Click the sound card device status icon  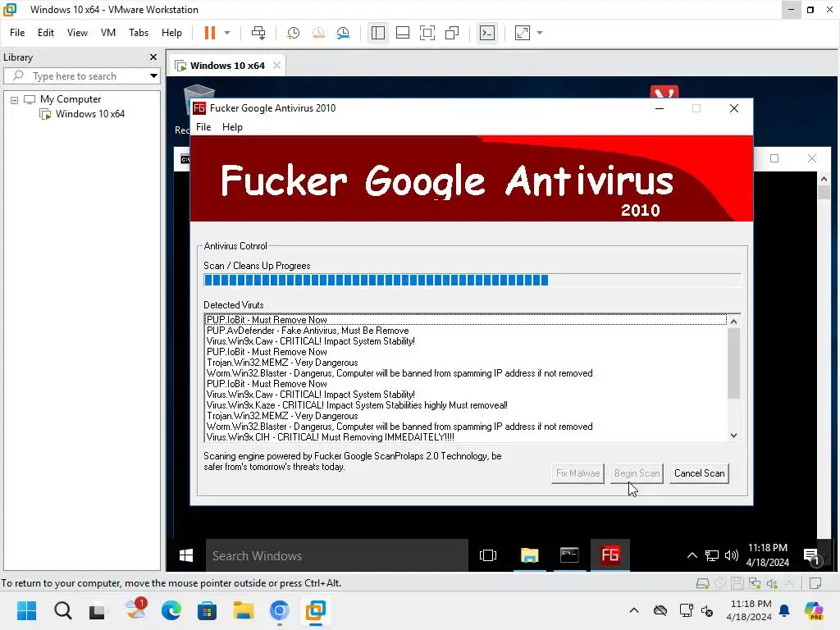[x=772, y=583]
